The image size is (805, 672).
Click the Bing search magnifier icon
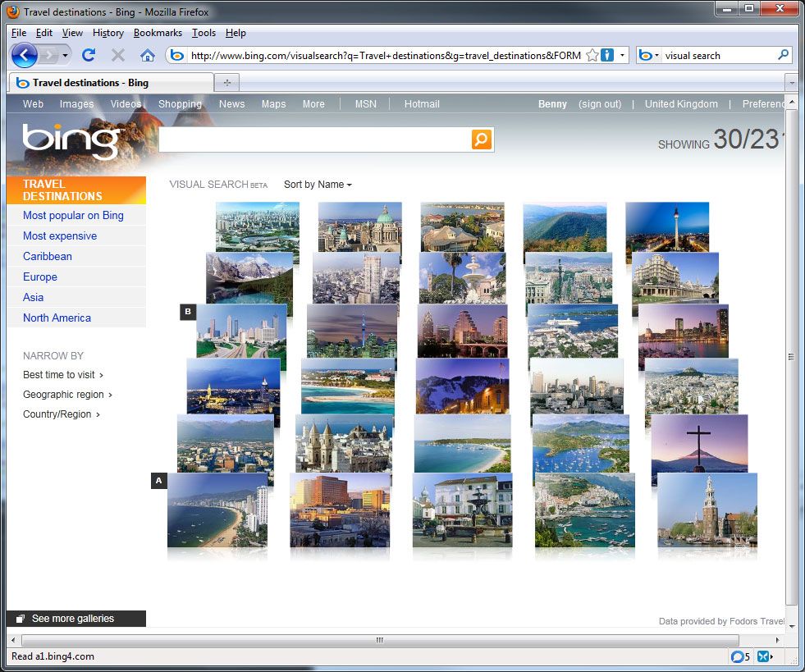click(481, 139)
